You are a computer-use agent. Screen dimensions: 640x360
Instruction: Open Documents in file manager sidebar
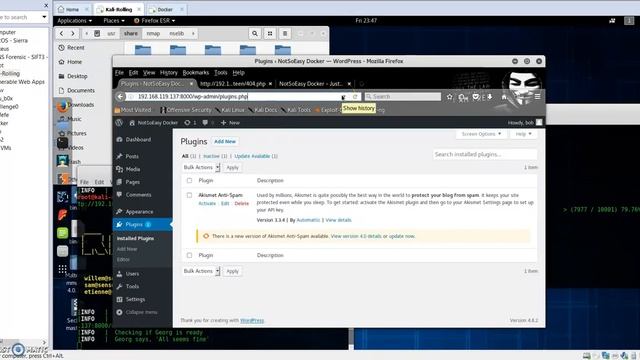81,90
